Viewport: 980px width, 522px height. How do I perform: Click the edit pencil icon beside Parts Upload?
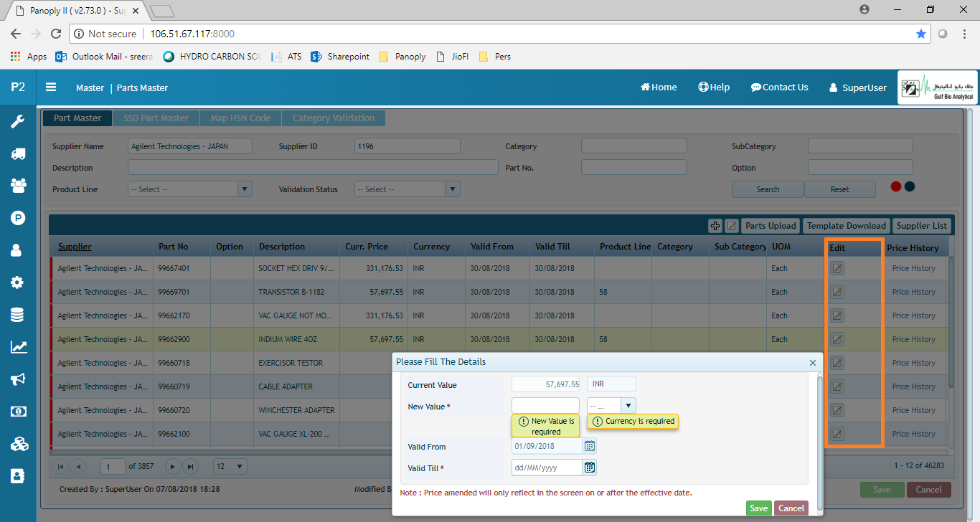(732, 226)
